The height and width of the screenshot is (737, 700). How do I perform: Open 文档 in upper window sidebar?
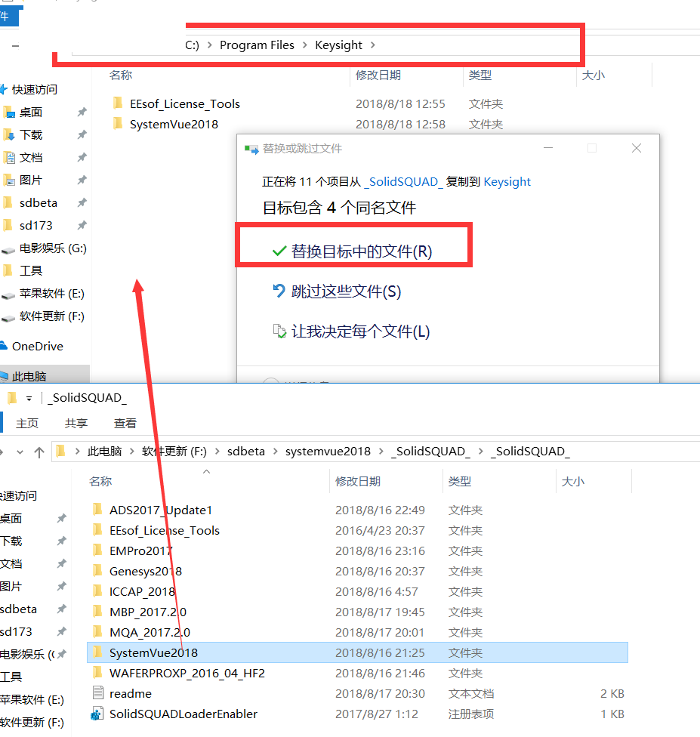tap(31, 158)
